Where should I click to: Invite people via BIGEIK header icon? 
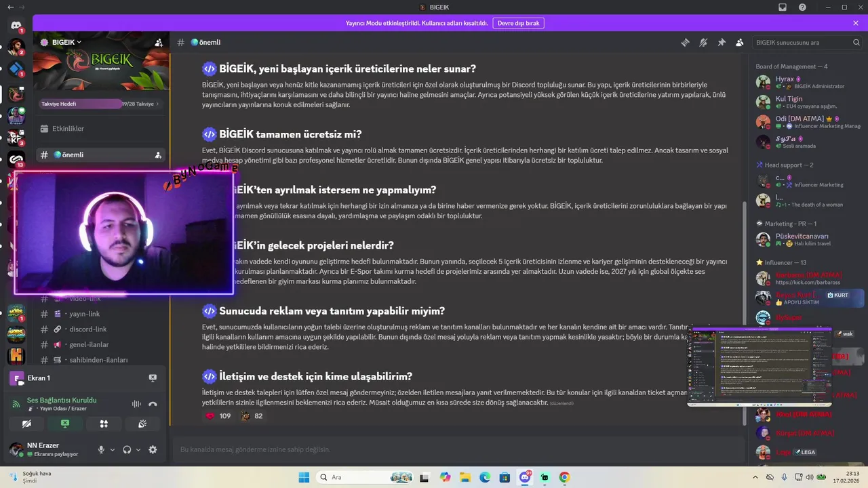(159, 42)
